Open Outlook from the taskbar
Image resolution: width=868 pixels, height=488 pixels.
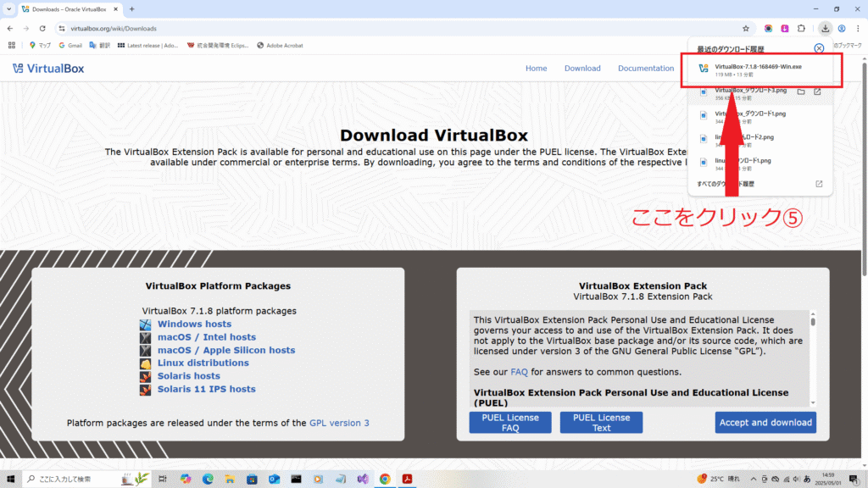pos(274,479)
